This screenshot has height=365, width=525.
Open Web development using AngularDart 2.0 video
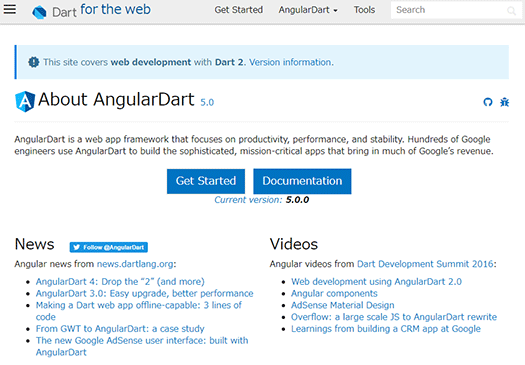376,282
